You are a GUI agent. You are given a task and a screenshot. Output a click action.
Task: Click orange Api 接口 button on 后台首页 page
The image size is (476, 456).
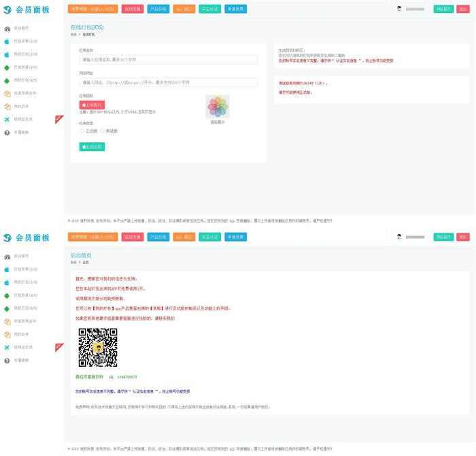click(x=184, y=237)
